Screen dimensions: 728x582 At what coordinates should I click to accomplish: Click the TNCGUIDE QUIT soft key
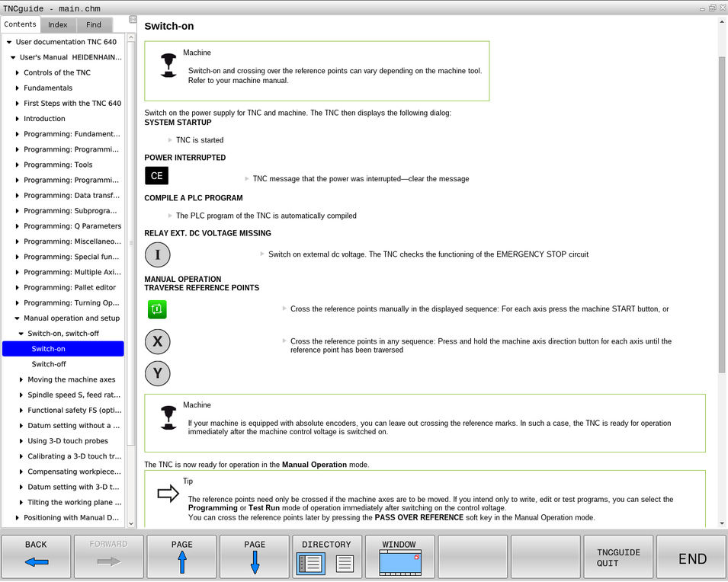(618, 556)
